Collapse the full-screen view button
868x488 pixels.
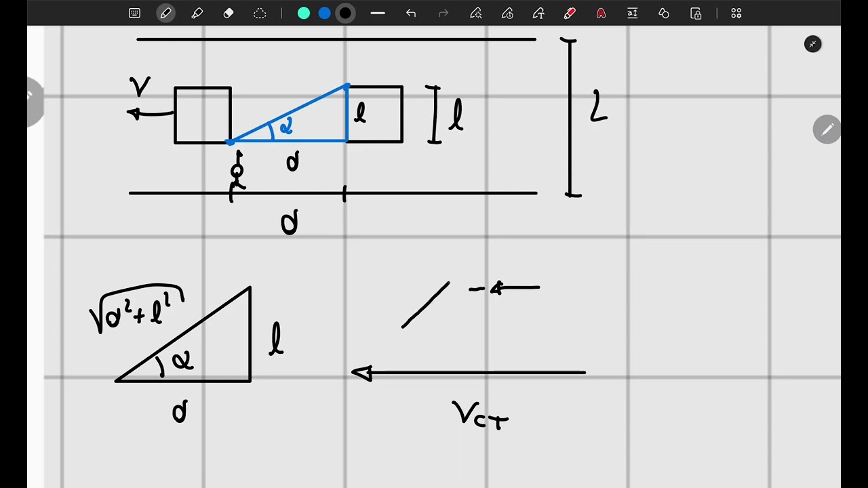click(x=812, y=44)
